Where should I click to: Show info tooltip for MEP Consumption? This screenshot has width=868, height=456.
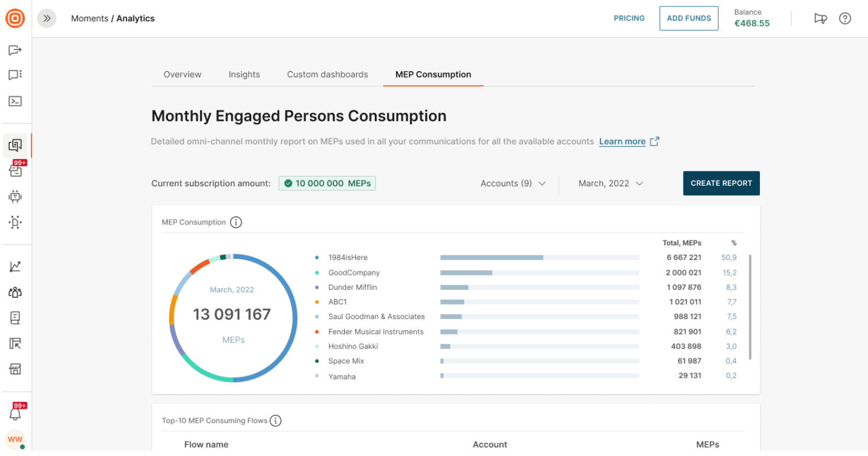tap(236, 222)
